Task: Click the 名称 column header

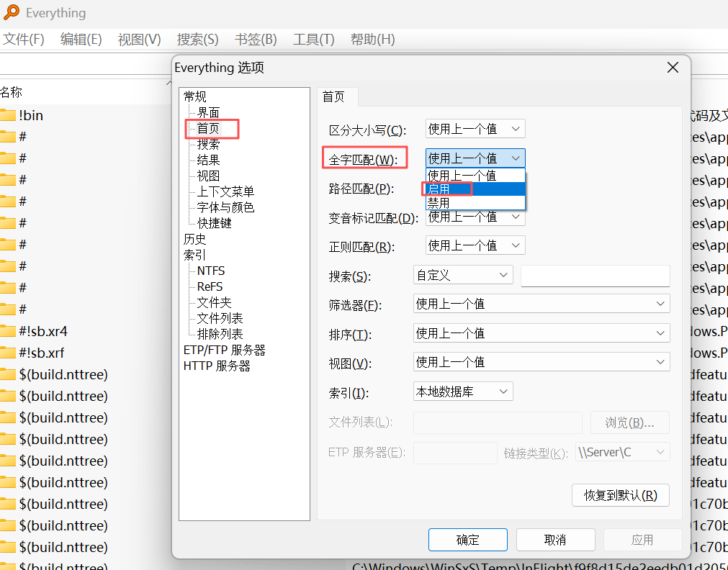Action: coord(12,92)
